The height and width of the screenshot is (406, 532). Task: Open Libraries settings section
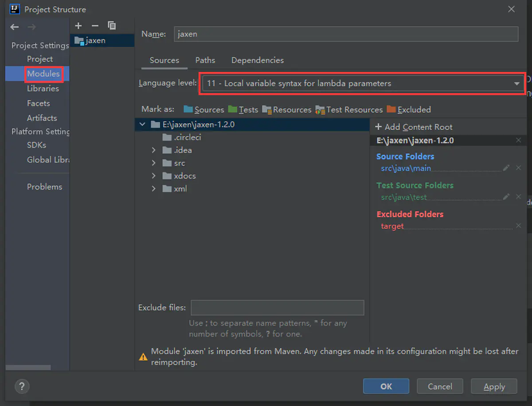click(43, 88)
